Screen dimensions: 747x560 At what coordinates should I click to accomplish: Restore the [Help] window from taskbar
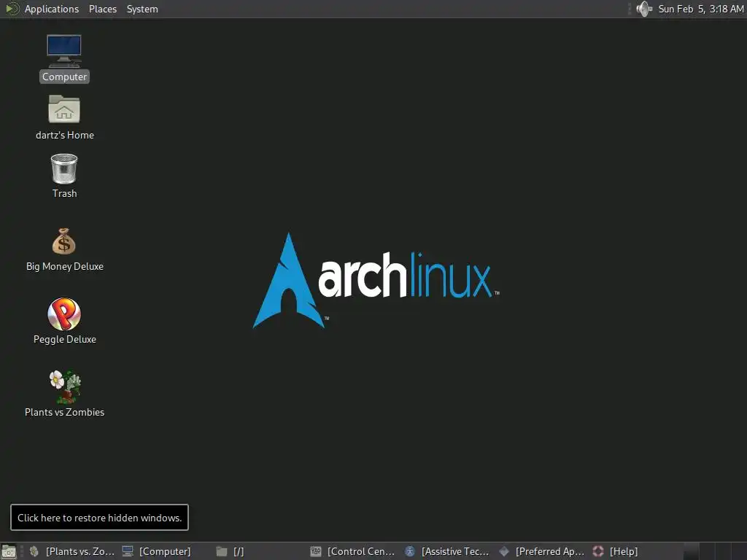(x=636, y=551)
